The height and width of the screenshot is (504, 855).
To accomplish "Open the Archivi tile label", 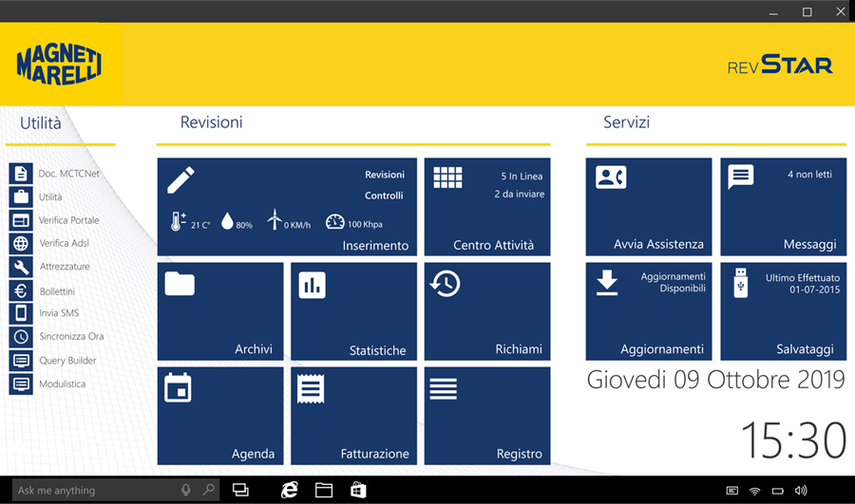I will pyautogui.click(x=254, y=349).
